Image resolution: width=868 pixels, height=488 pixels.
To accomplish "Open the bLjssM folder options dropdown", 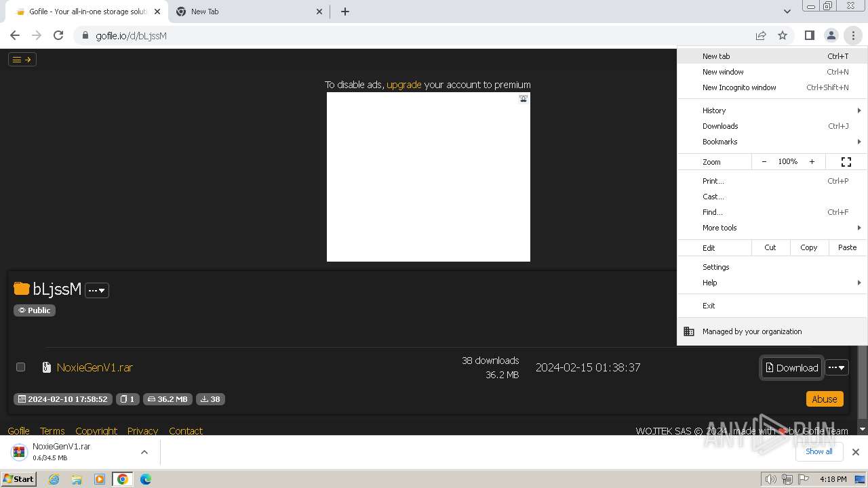I will 97,290.
